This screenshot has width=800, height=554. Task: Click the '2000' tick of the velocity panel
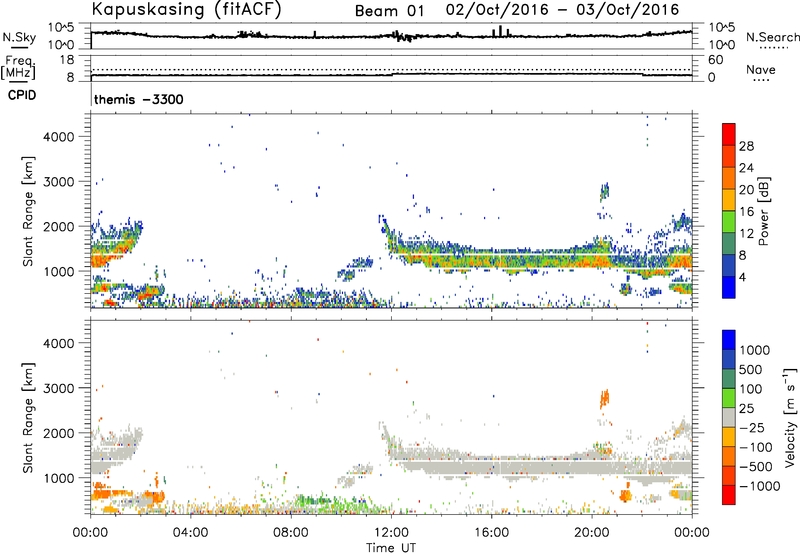(x=58, y=433)
